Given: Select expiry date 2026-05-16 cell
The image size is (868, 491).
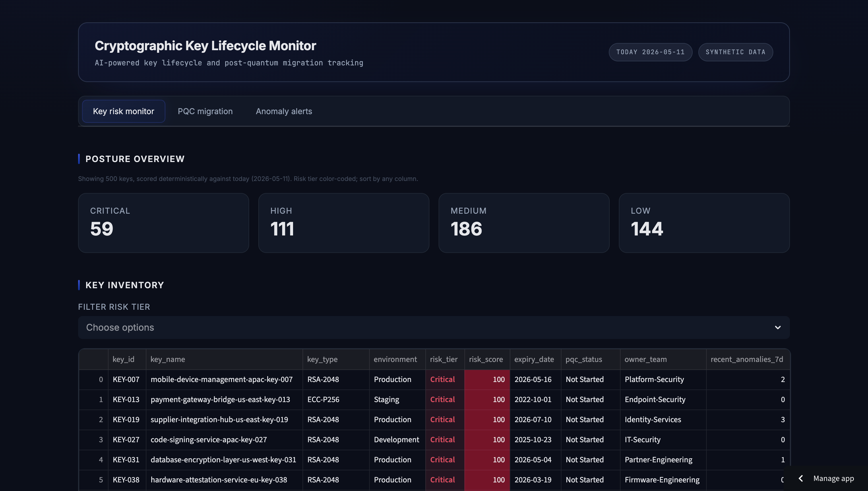Looking at the screenshot, I should point(535,380).
